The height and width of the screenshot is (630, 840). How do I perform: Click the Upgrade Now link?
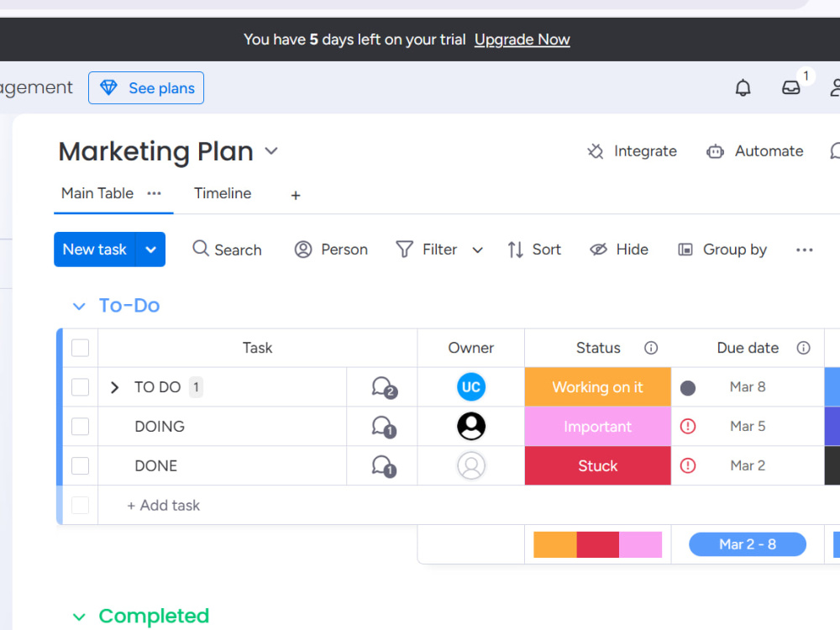pos(522,39)
